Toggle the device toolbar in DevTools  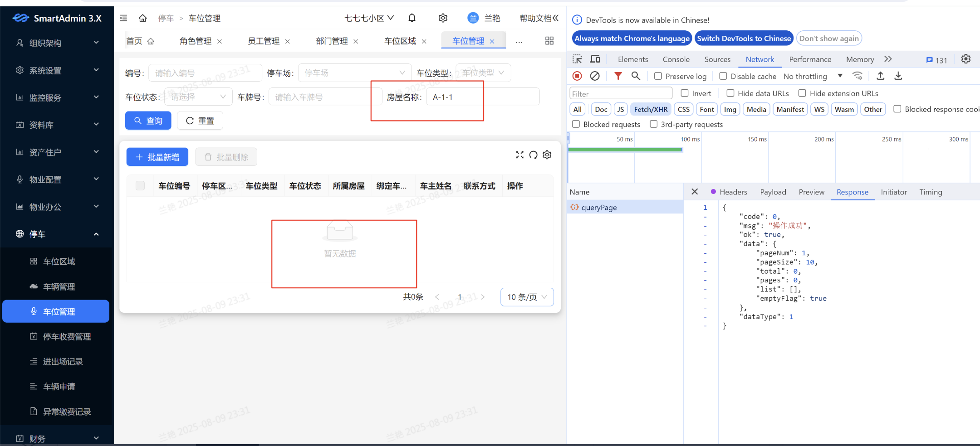(594, 59)
